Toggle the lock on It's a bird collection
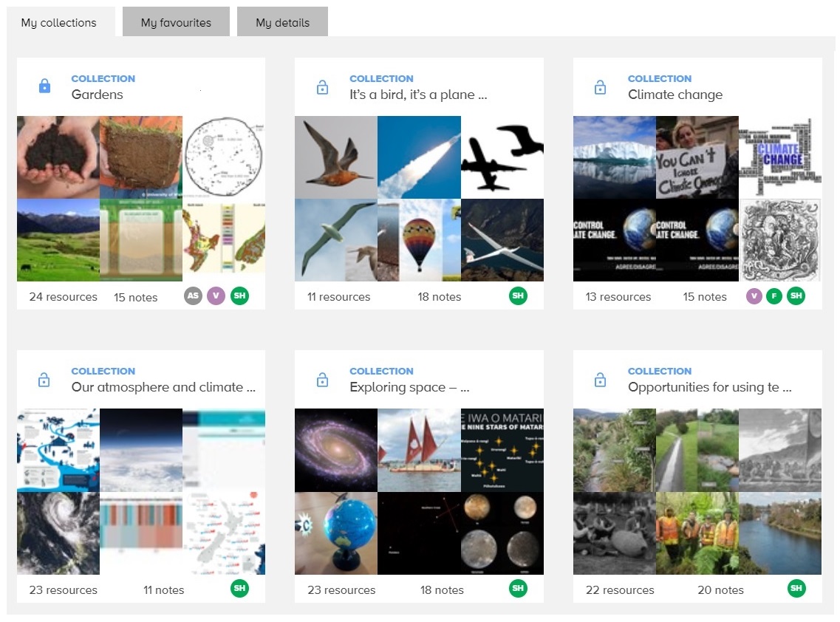Screen dimensions: 840x622 [x=322, y=86]
